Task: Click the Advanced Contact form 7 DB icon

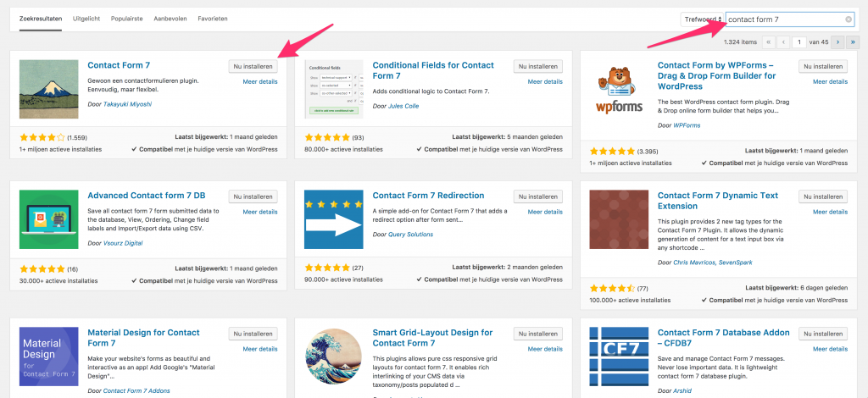Action: pyautogui.click(x=49, y=219)
